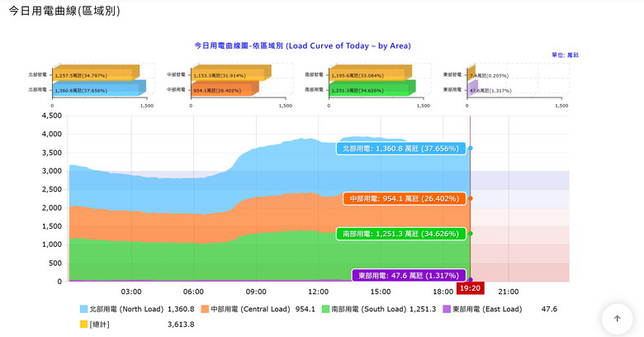
Task: Click the legend value 3,613.8 for total
Action: pyautogui.click(x=181, y=325)
